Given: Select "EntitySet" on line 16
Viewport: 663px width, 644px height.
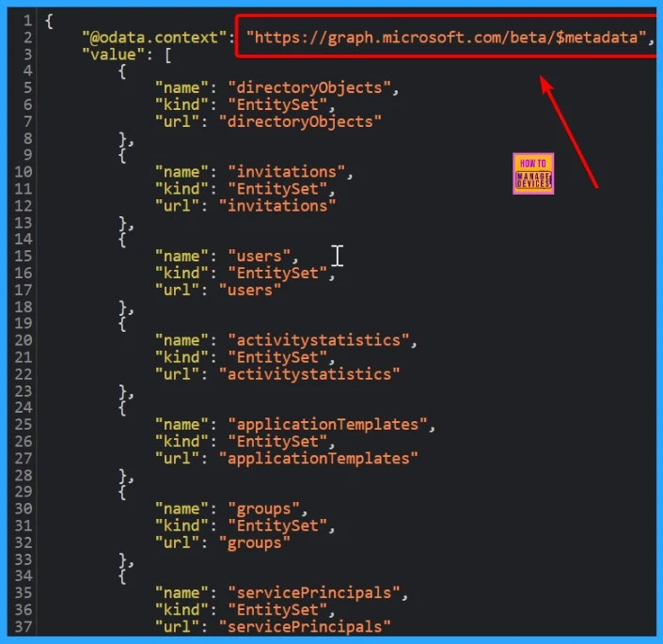Looking at the screenshot, I should click(x=277, y=273).
